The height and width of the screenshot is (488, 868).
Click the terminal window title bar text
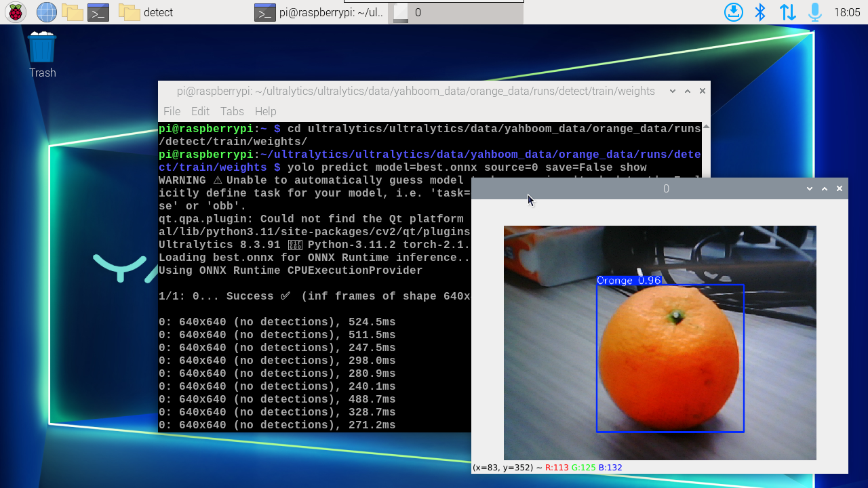tap(416, 91)
